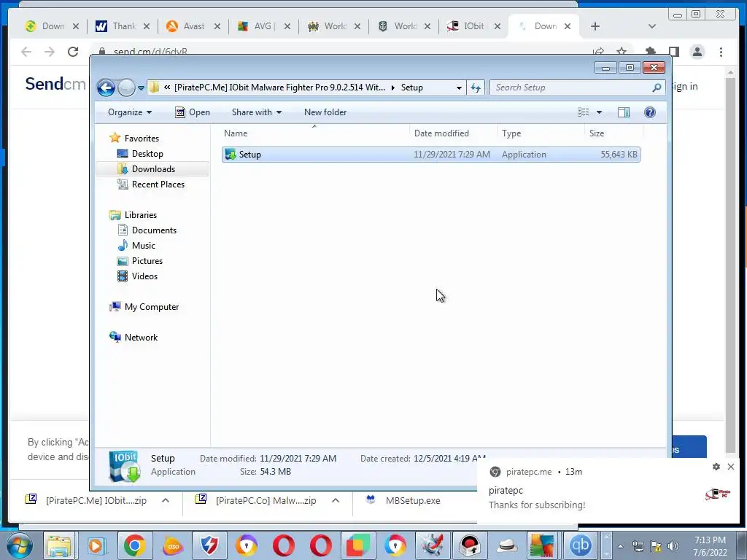747x560 pixels.
Task: Open Explorer help icon
Action: tap(650, 112)
